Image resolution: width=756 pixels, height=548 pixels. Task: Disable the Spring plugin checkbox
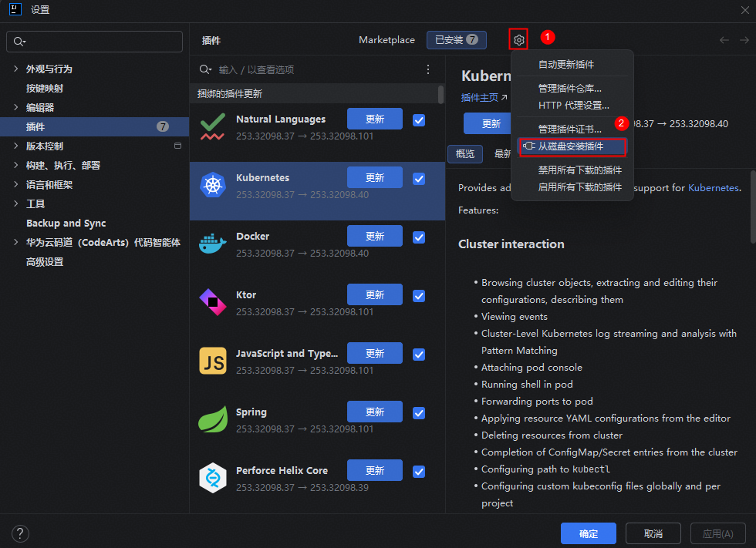click(419, 413)
